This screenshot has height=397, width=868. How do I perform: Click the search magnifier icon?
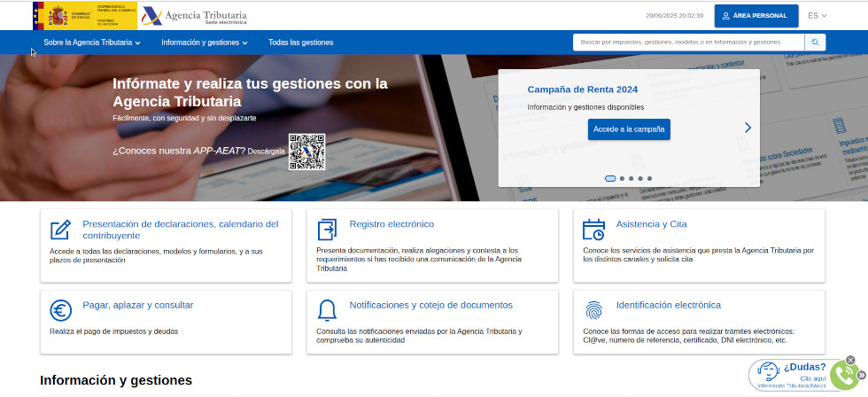click(x=815, y=43)
